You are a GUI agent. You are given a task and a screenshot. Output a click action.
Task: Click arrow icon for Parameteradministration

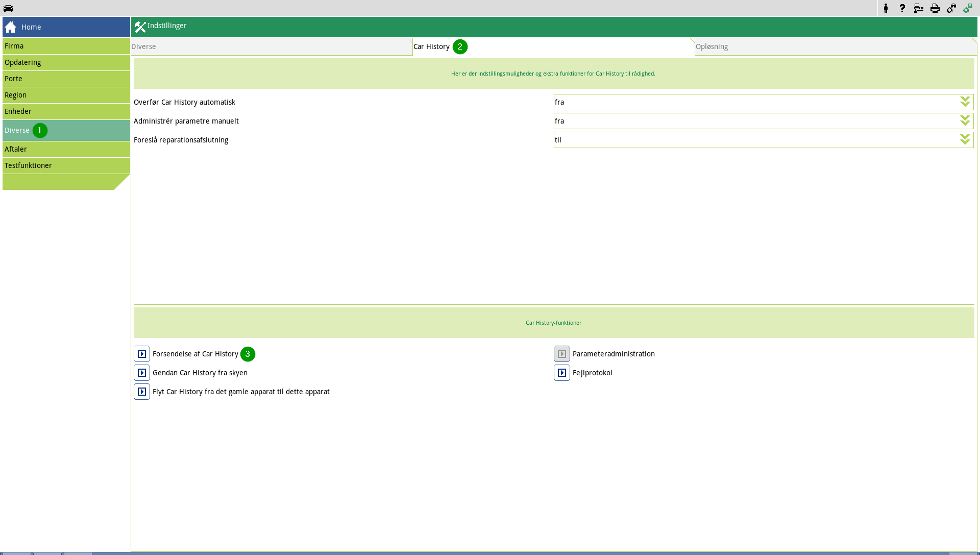[562, 354]
